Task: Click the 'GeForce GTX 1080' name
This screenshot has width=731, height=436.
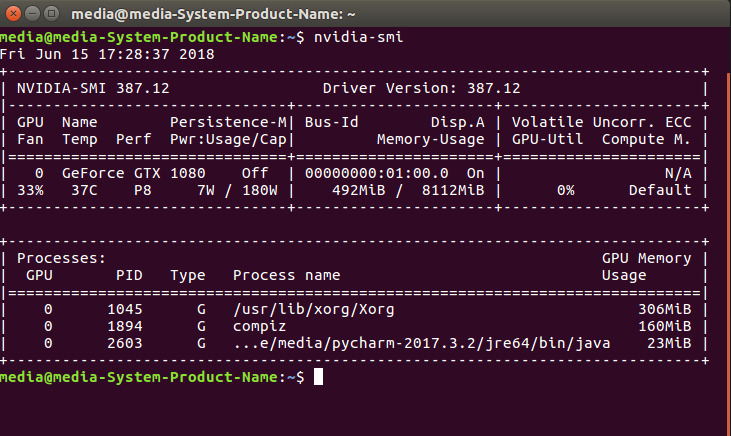Action: 134,173
